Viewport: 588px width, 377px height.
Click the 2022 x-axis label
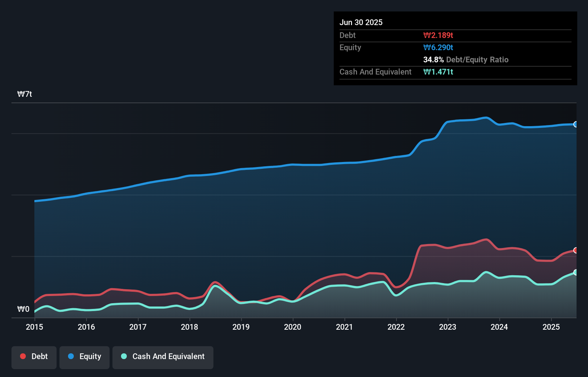396,327
